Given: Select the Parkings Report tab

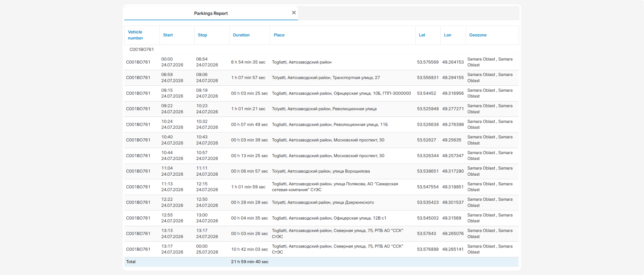Looking at the screenshot, I should (x=211, y=13).
